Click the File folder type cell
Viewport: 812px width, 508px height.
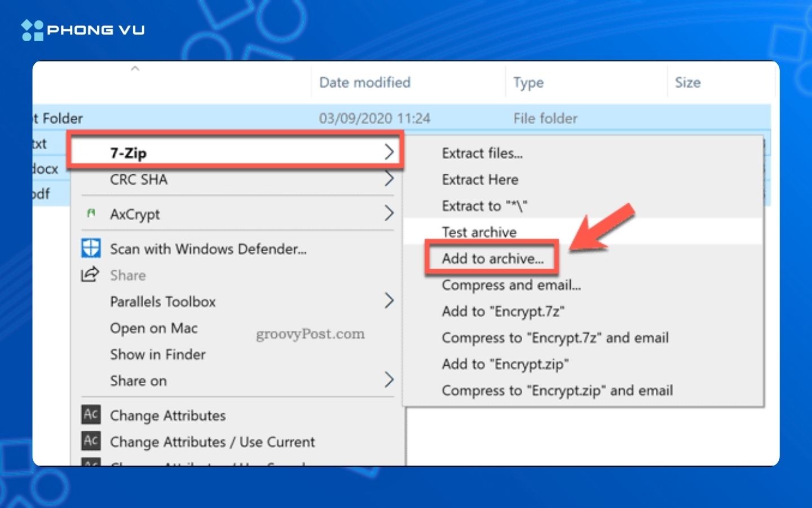pos(545,118)
